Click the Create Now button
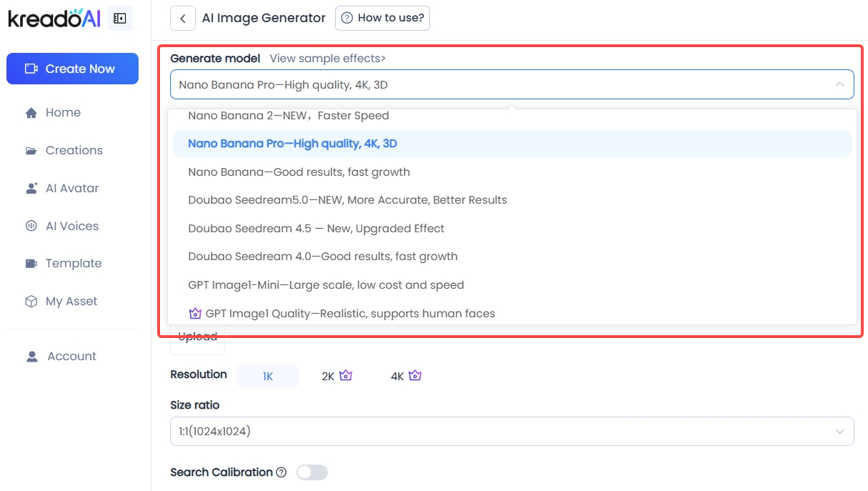This screenshot has height=491, width=868. (x=72, y=69)
